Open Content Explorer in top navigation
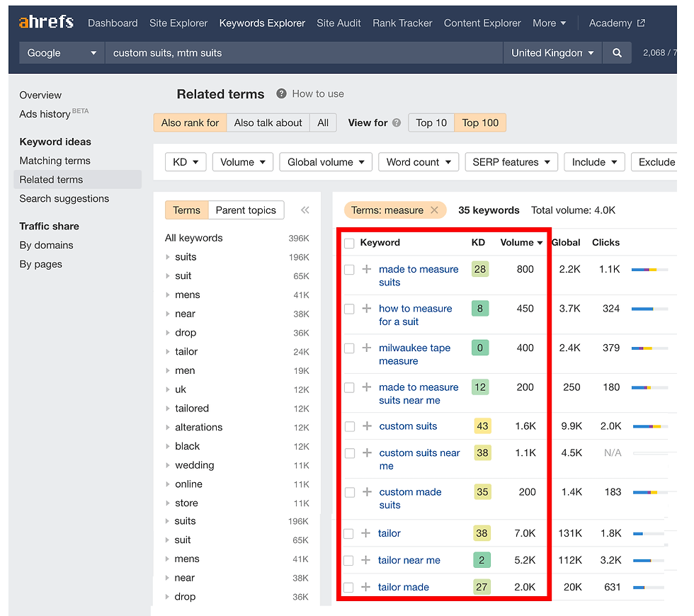The width and height of the screenshot is (694, 616). [x=482, y=23]
